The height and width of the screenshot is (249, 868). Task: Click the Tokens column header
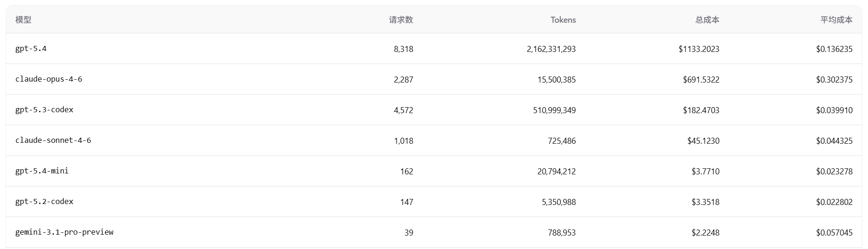coord(563,20)
